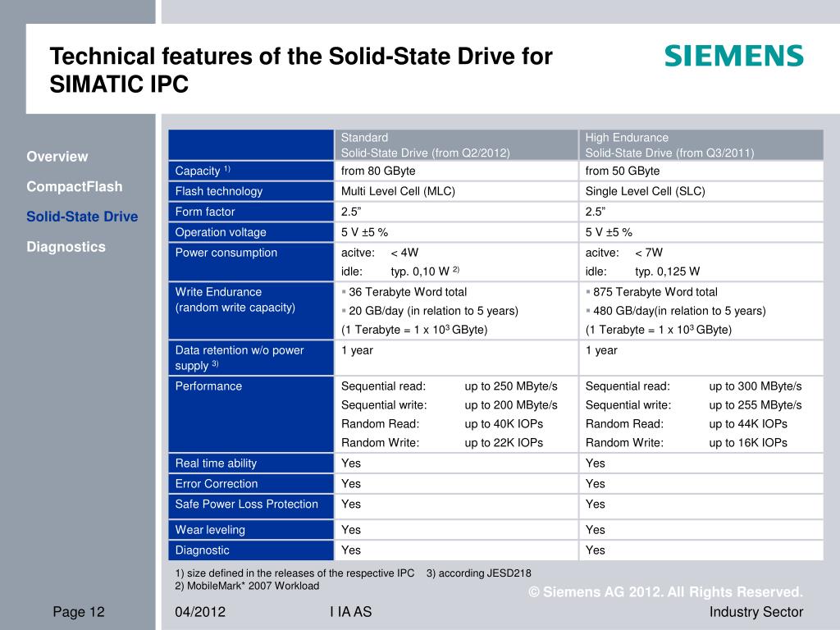
Task: Click the Power consumption row label
Action: pyautogui.click(x=251, y=262)
